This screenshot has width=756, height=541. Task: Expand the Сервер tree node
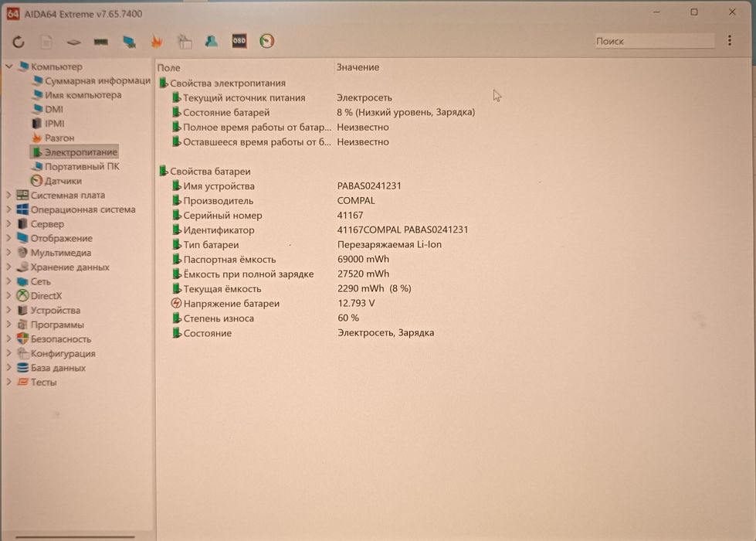pyautogui.click(x=8, y=224)
